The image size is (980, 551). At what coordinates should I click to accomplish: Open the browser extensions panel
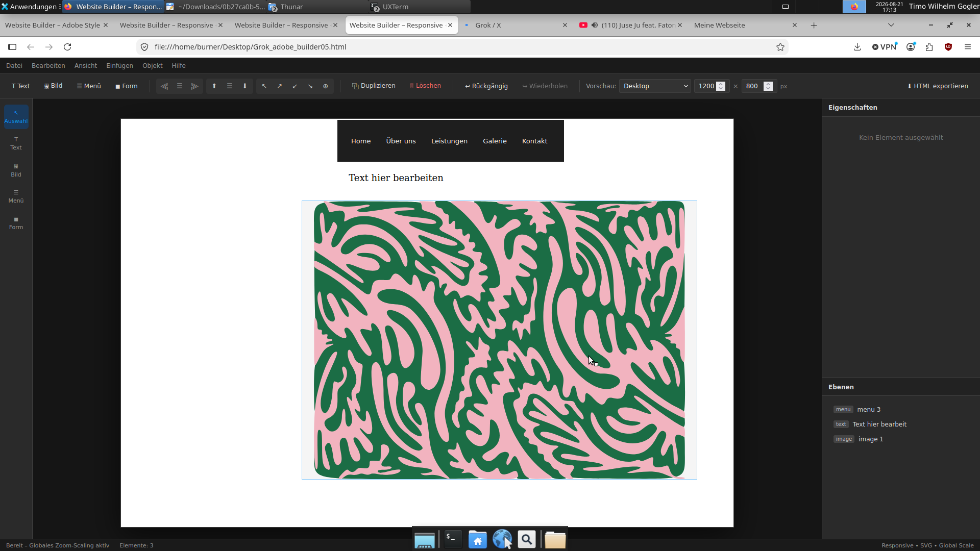point(929,47)
